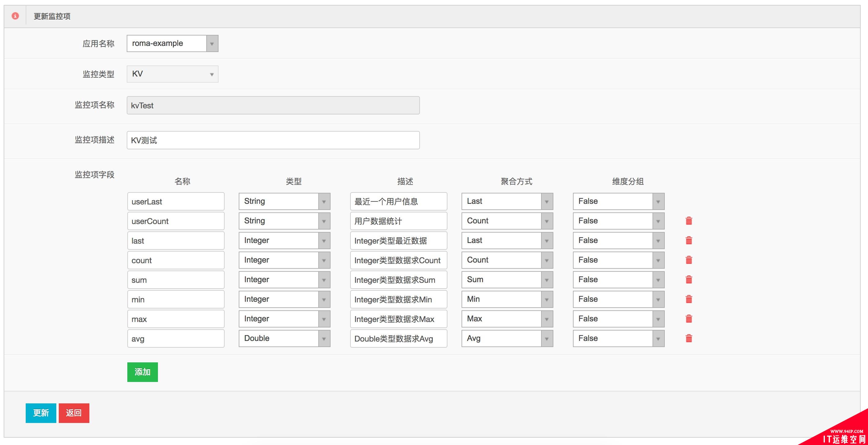Open type dropdown for userLast row
868x445 pixels.
tap(284, 201)
